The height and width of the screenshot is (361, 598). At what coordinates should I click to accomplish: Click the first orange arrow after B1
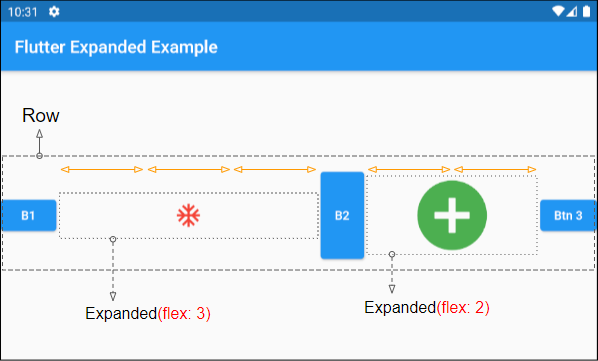coord(102,170)
